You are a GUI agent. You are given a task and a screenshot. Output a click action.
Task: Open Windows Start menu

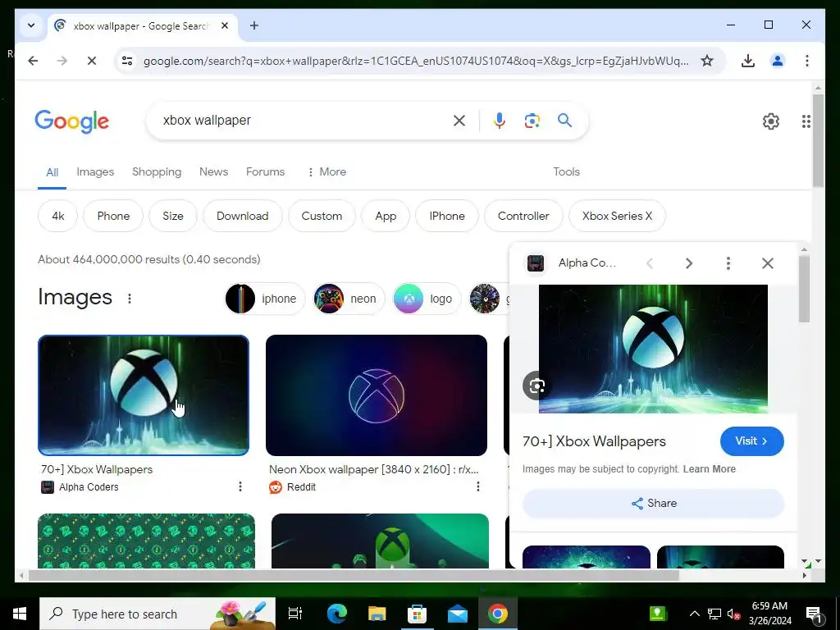(20, 614)
